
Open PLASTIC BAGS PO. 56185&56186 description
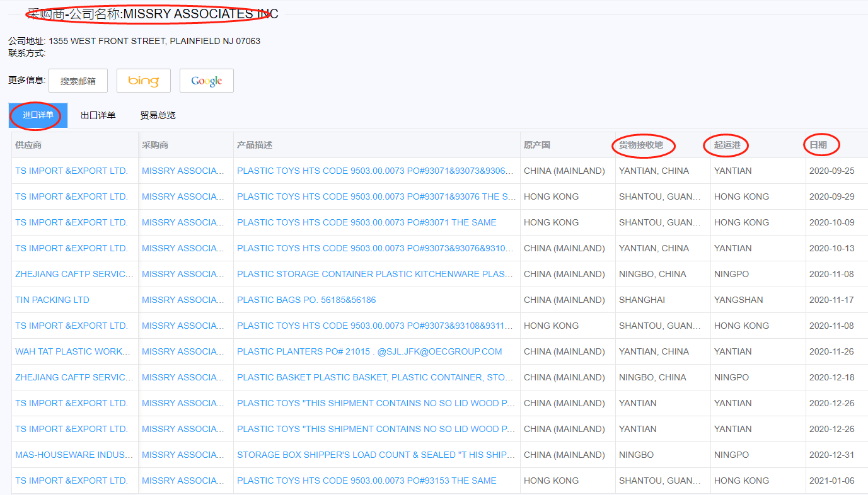point(306,300)
